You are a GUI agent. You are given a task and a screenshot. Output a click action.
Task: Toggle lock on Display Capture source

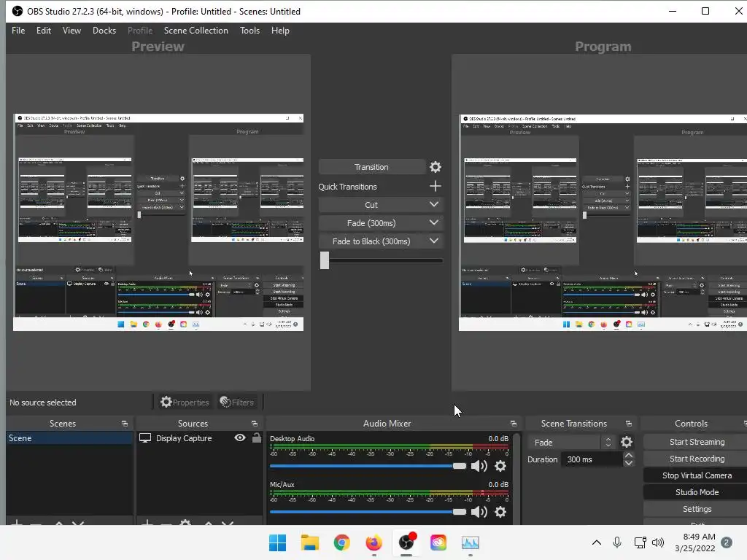point(256,437)
